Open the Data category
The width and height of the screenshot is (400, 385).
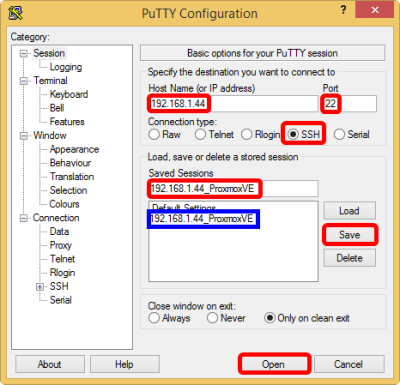59,232
